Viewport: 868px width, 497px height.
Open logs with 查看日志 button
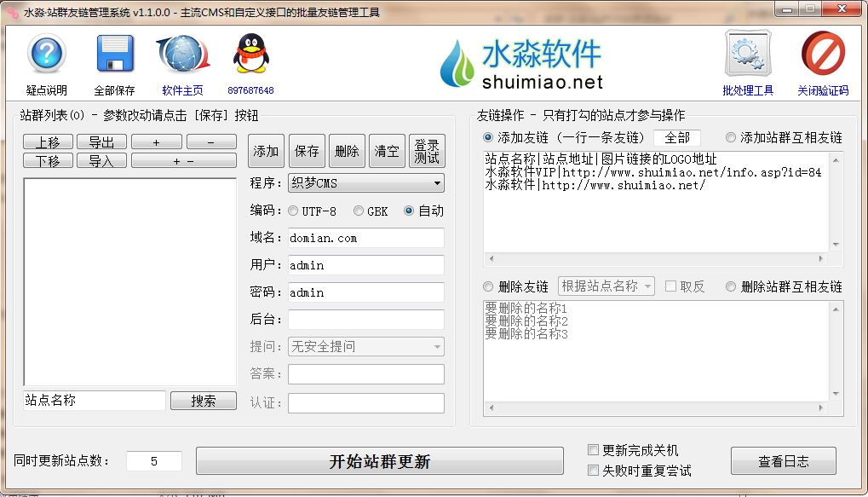(x=784, y=461)
